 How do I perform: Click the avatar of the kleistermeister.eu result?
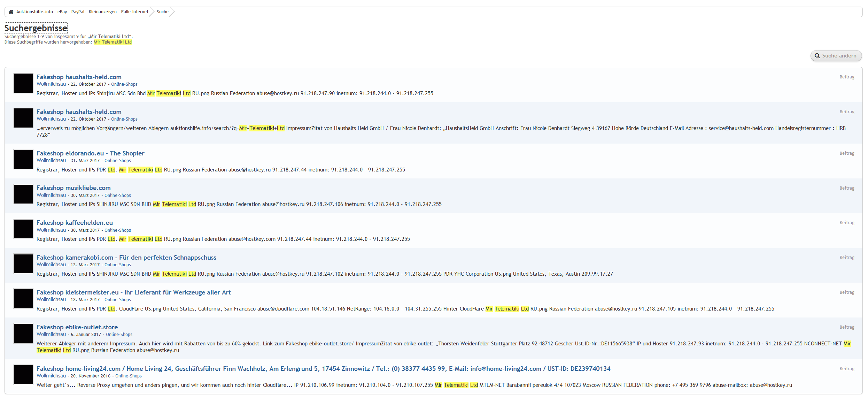click(x=23, y=299)
